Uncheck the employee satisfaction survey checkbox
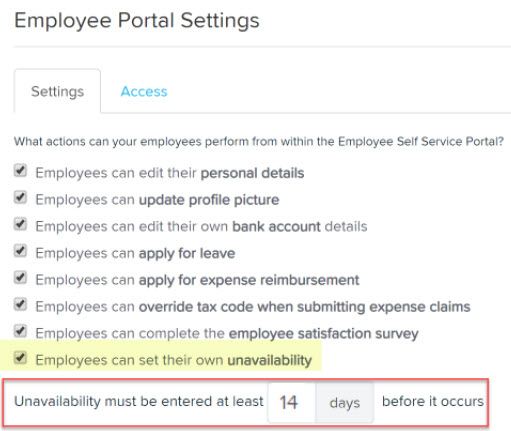Screen dimensions: 511x431 pos(20,331)
